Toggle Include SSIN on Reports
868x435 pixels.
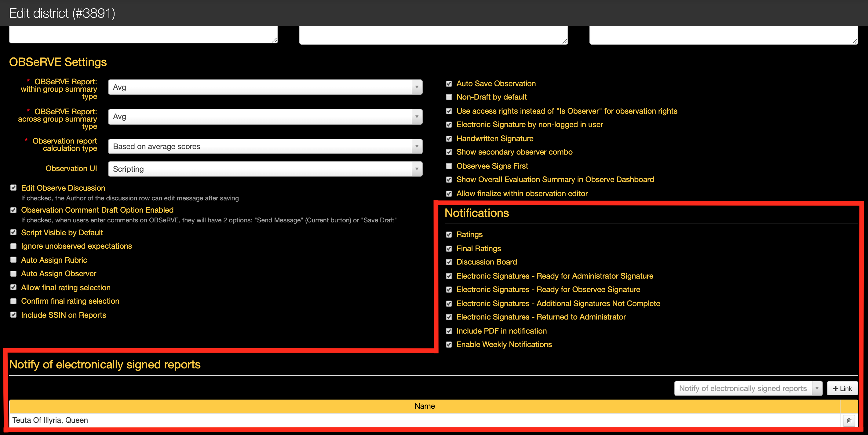[13, 315]
